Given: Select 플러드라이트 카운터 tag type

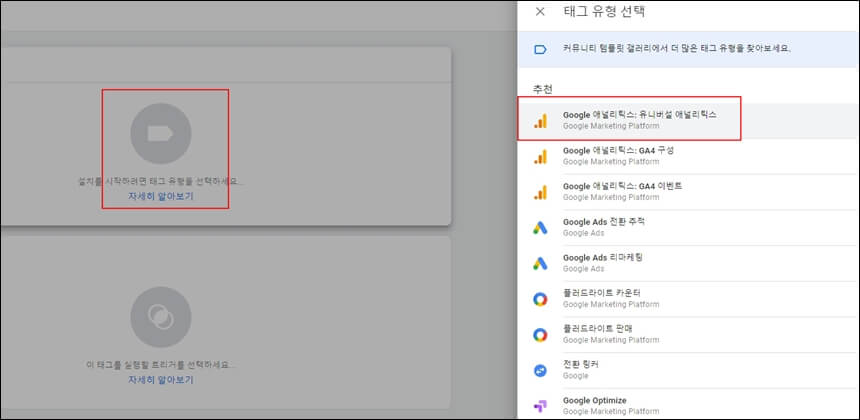Looking at the screenshot, I should pyautogui.click(x=689, y=298).
